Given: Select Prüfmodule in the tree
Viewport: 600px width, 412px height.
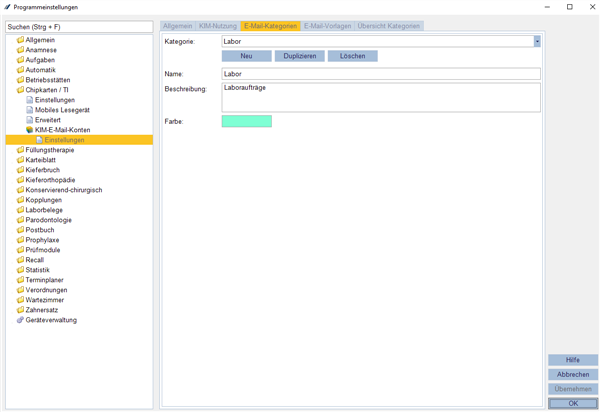Looking at the screenshot, I should [x=42, y=250].
